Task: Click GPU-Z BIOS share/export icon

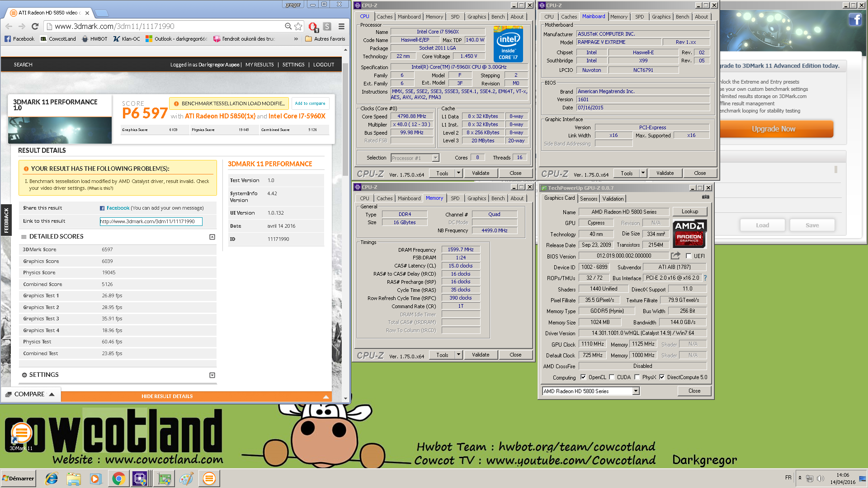Action: 675,256
